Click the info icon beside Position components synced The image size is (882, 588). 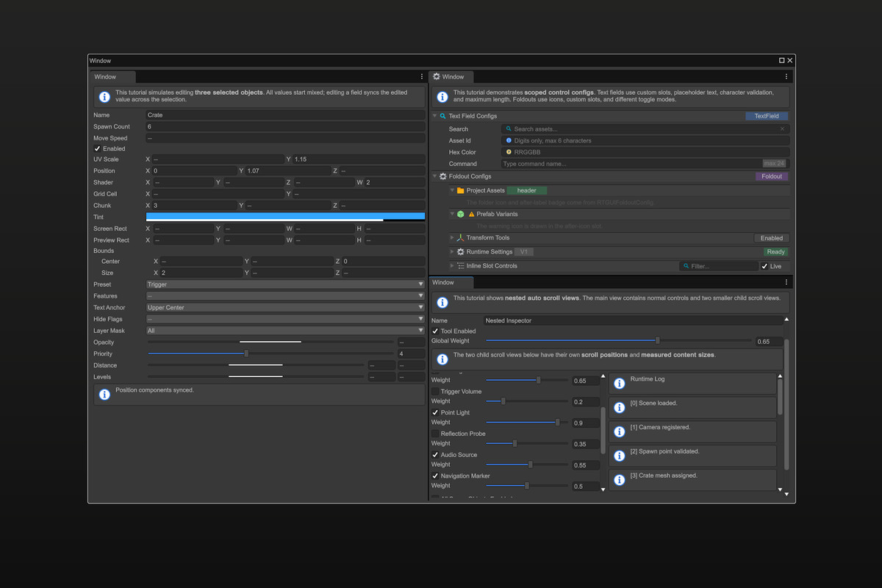point(104,395)
